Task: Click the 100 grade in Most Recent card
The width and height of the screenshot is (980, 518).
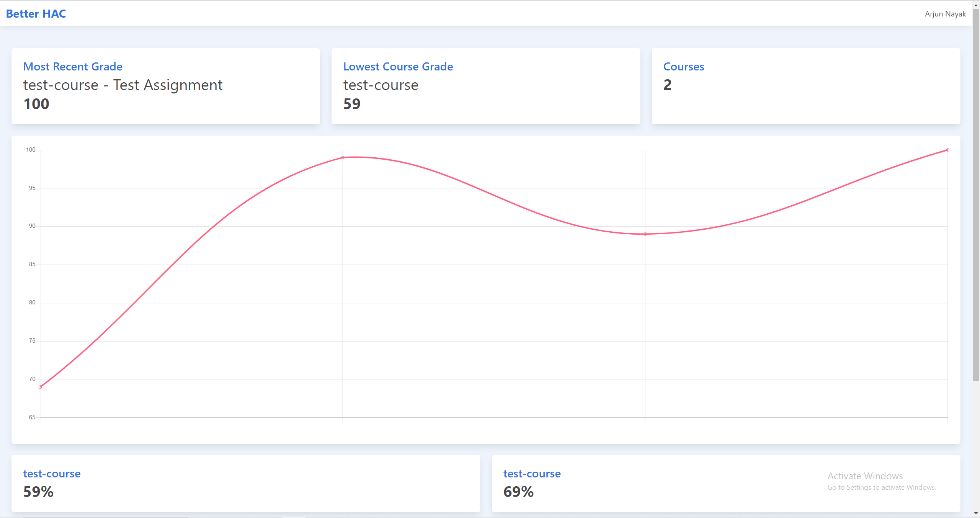Action: [36, 104]
